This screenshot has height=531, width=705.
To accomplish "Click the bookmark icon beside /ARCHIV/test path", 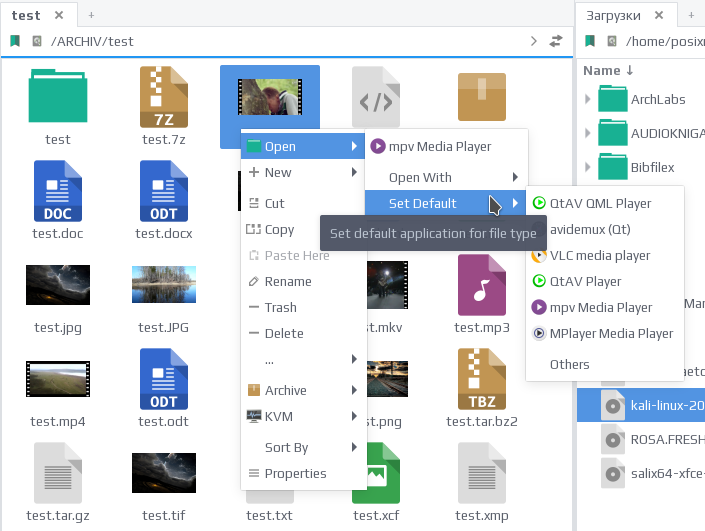I will click(15, 41).
